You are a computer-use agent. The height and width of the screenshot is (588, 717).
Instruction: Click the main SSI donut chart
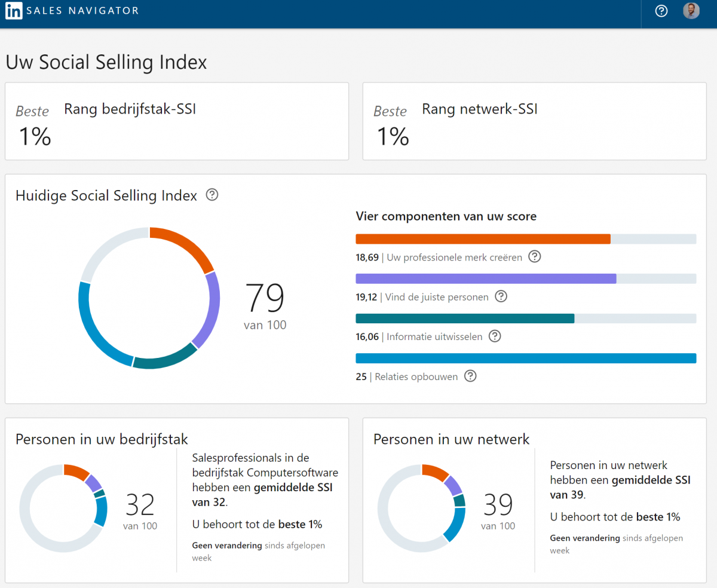149,298
